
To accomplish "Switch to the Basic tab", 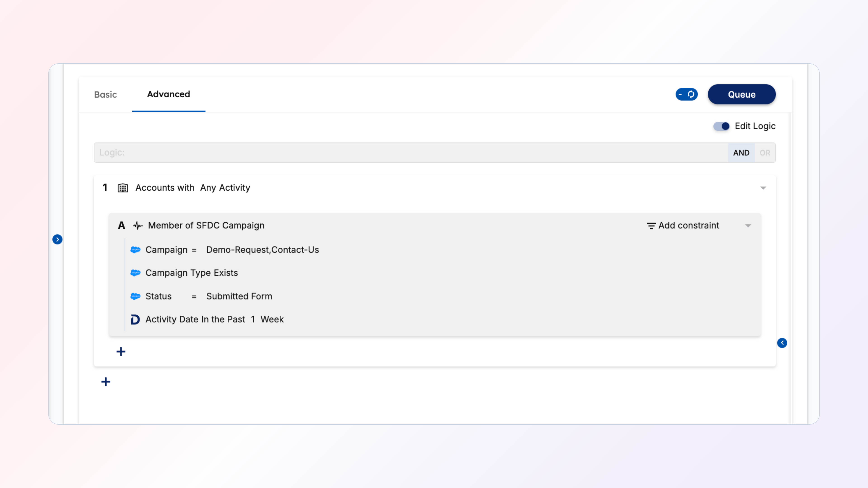I will [106, 95].
